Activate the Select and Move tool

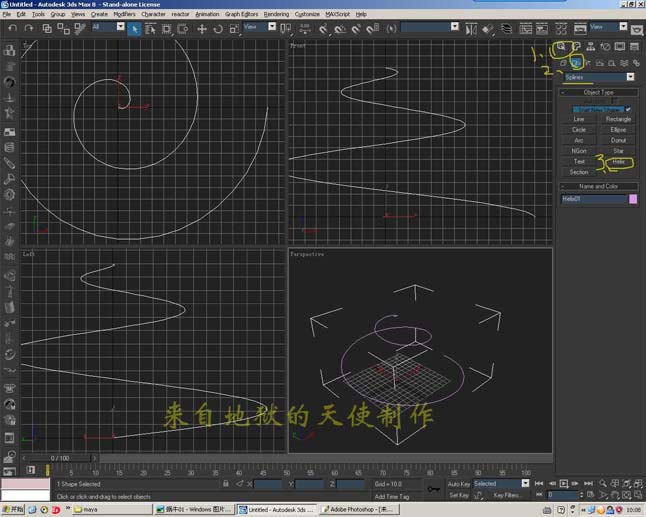point(202,29)
